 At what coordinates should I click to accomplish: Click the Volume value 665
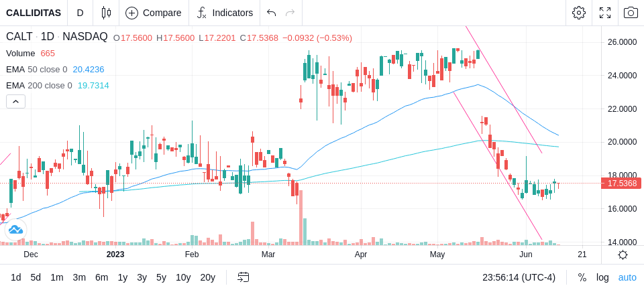click(x=48, y=54)
